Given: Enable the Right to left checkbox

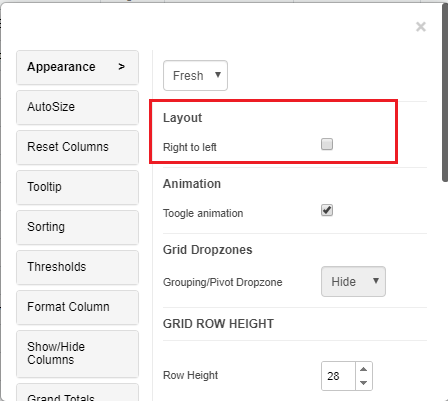Looking at the screenshot, I should [x=327, y=144].
